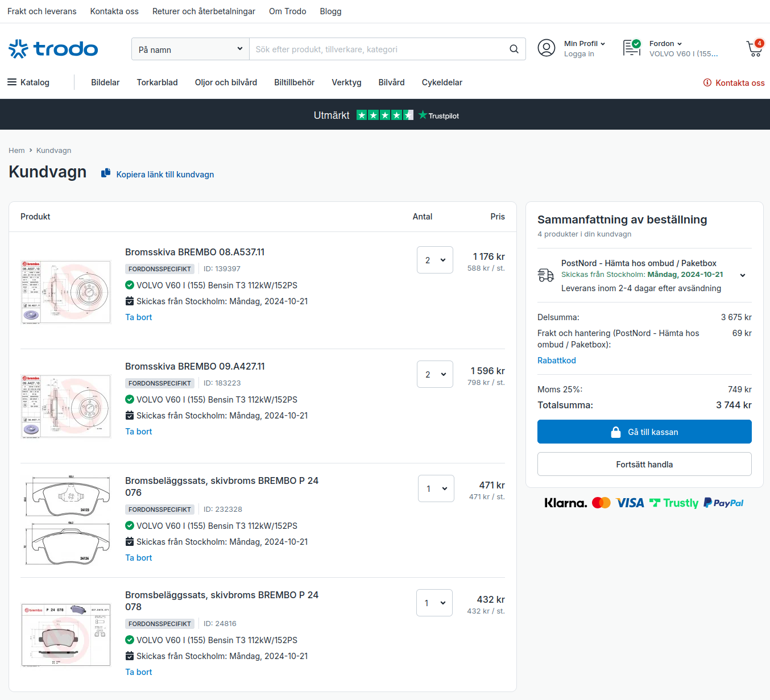Remove BREMBO P 24 078 via Ta bort
The width and height of the screenshot is (770, 700).
pos(139,672)
